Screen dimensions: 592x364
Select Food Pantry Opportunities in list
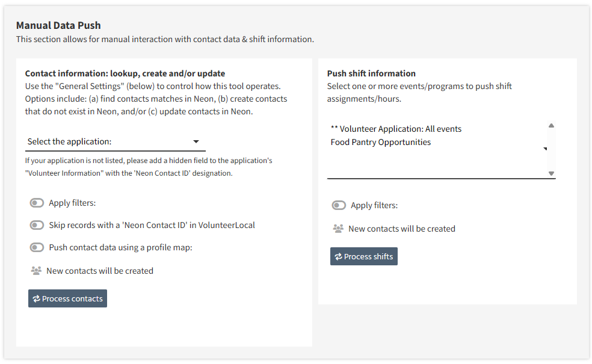coord(381,143)
